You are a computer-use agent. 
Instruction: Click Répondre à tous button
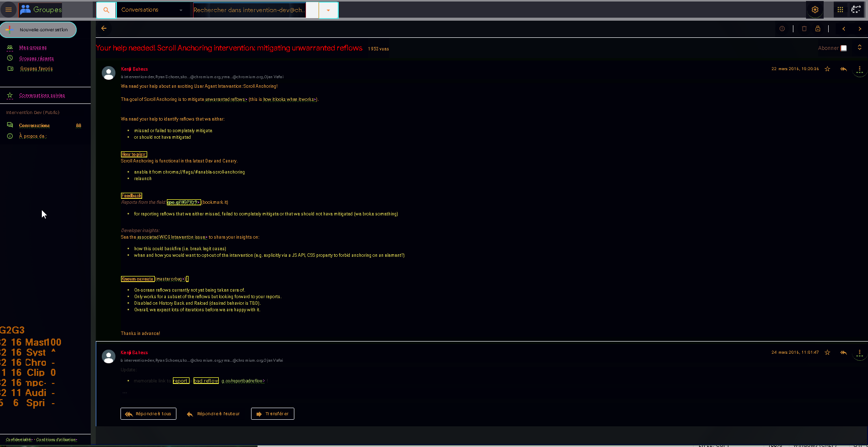point(148,414)
